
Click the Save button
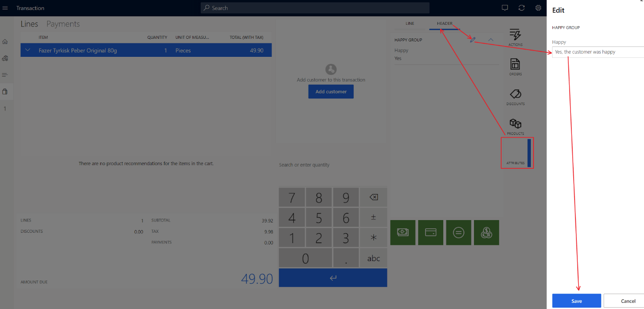point(576,301)
